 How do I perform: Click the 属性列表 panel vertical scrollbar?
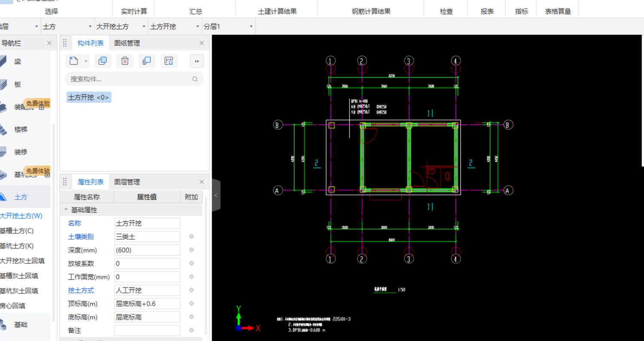[x=206, y=266]
